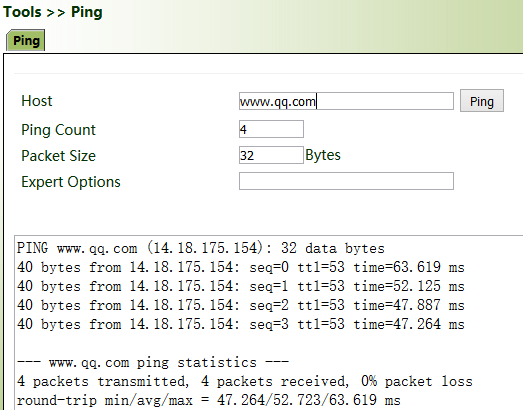Click the Bytes unit text

323,155
